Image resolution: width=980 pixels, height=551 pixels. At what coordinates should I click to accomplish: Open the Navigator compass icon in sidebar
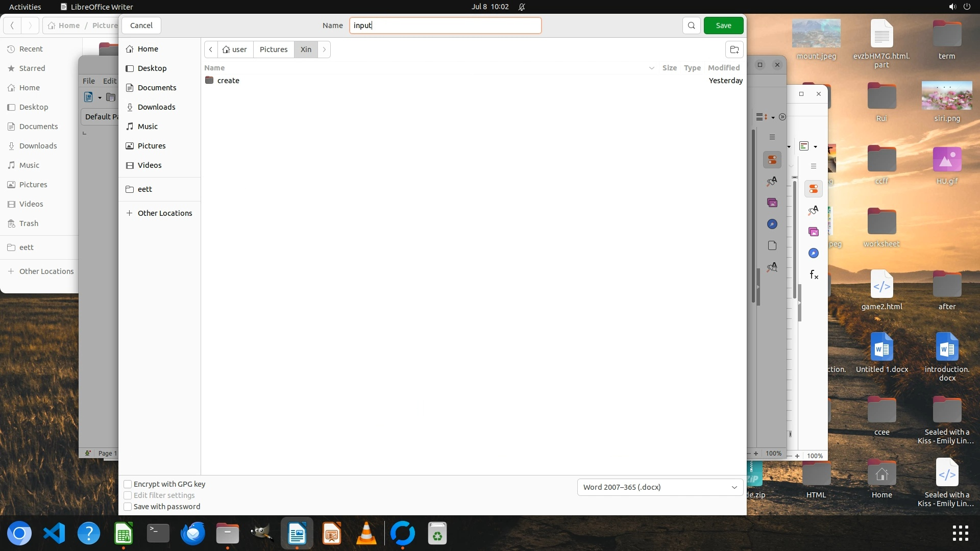(x=772, y=224)
